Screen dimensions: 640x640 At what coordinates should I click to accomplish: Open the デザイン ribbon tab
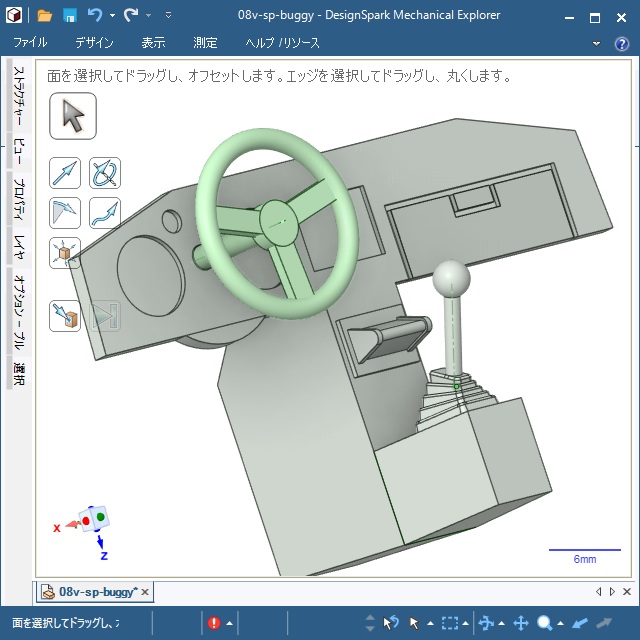tap(94, 43)
